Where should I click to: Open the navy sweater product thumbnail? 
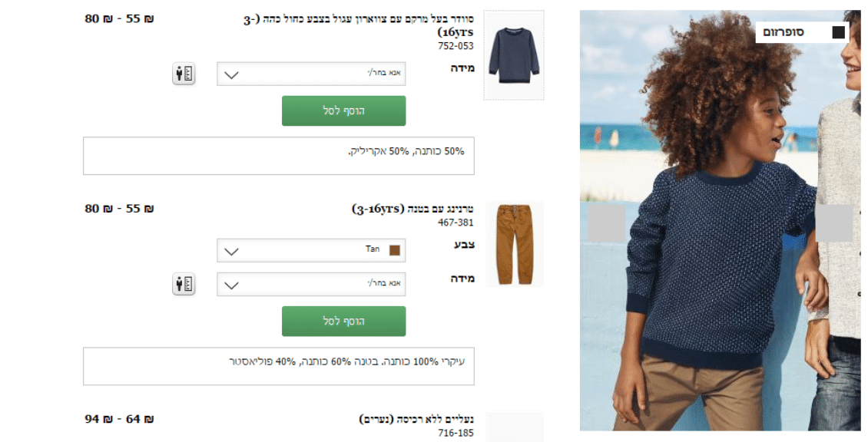(514, 55)
